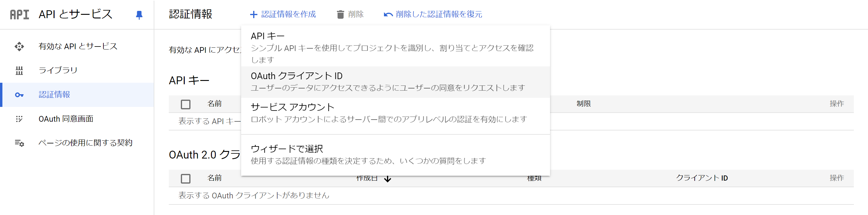This screenshot has height=215, width=868.
Task: Open the 認証情報を作成 dropdown
Action: 283,14
